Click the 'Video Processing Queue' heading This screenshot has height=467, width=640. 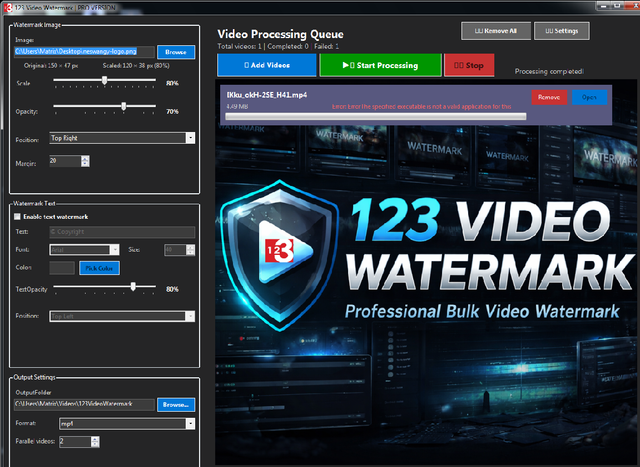coord(280,34)
